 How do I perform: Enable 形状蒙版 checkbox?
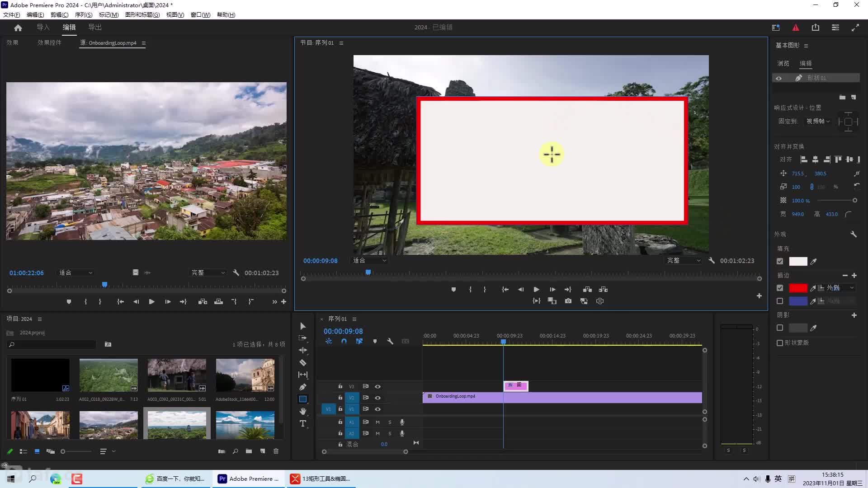click(780, 343)
